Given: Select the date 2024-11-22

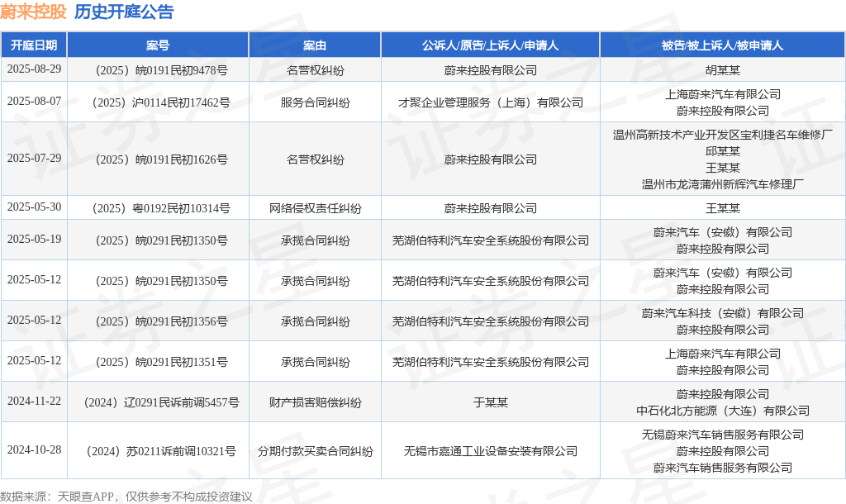Looking at the screenshot, I should (x=34, y=401).
